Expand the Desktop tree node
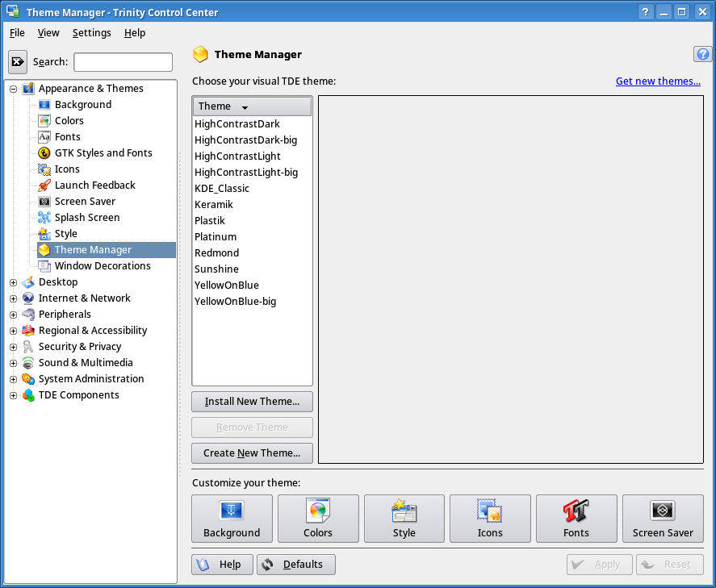This screenshot has width=716, height=588. (x=13, y=282)
